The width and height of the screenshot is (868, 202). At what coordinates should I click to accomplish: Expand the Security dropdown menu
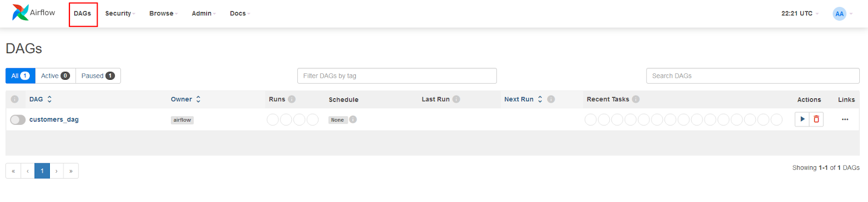[x=120, y=14]
